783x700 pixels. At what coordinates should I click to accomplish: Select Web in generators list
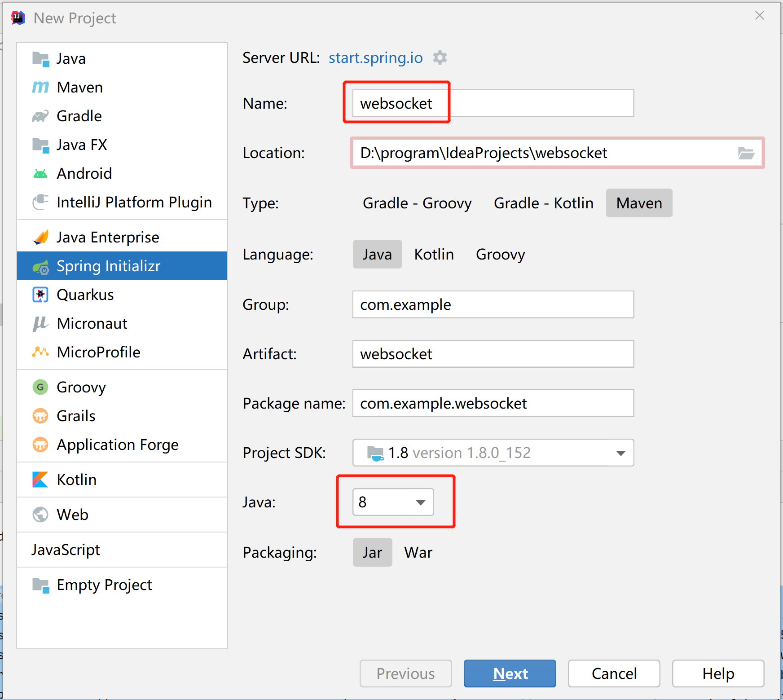point(122,515)
